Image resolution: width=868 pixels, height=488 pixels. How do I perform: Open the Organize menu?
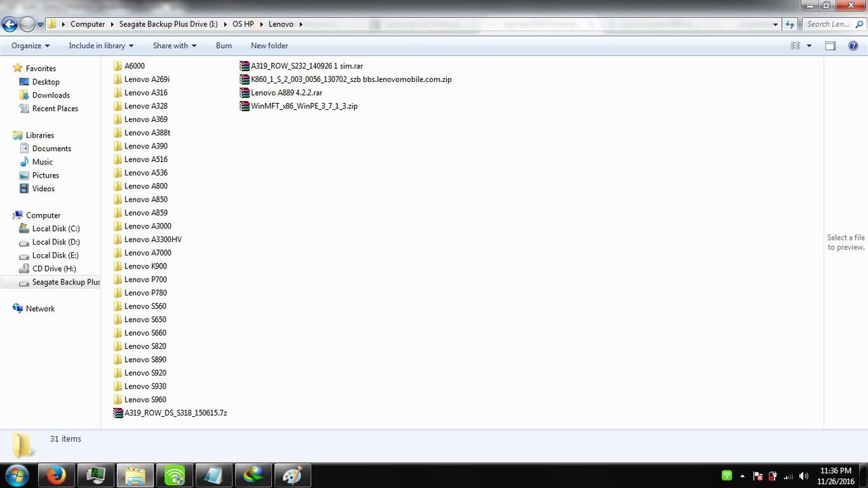point(31,45)
